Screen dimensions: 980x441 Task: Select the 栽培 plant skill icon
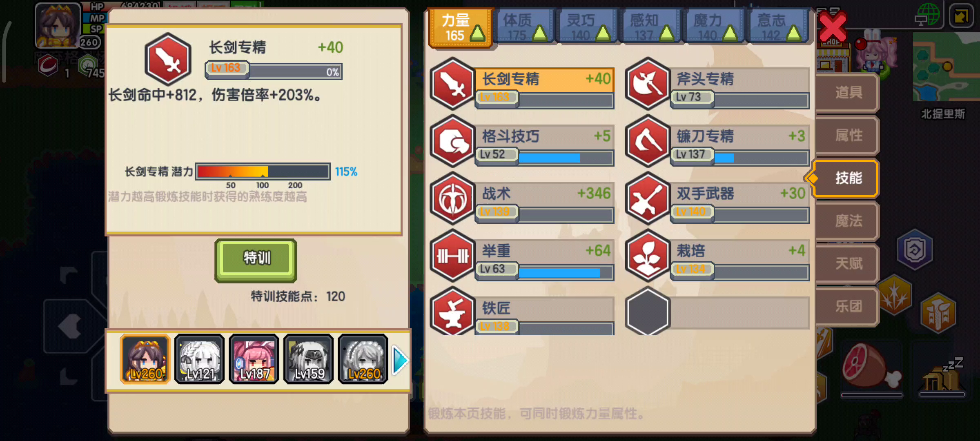[x=648, y=256]
